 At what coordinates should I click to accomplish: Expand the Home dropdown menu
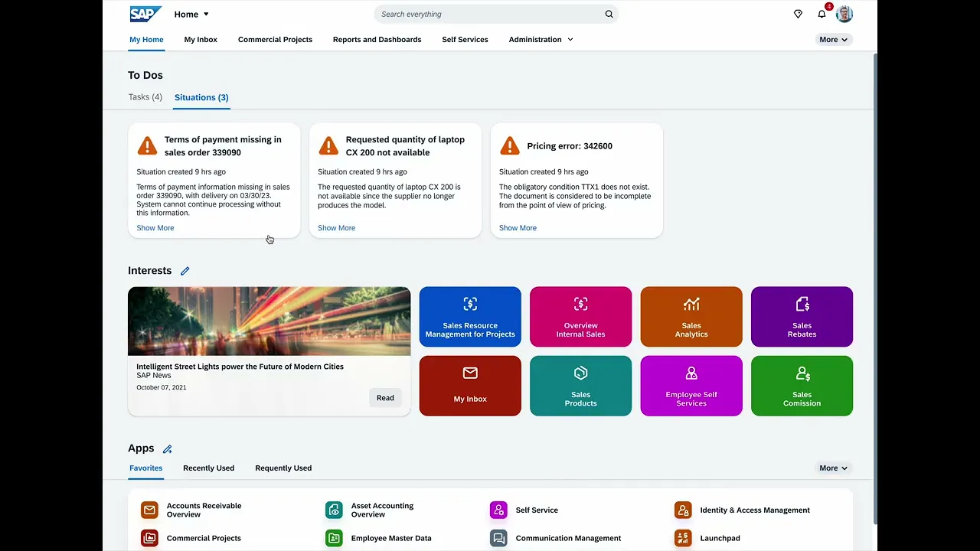[191, 14]
